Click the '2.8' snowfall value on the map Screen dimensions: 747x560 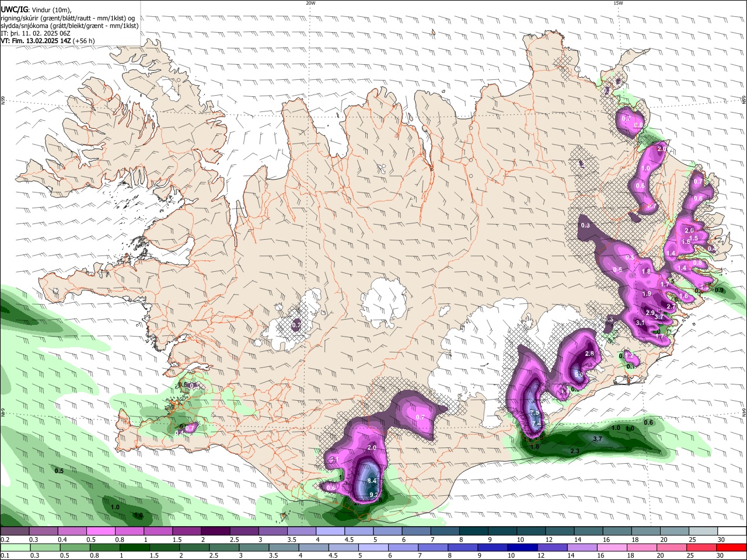[x=589, y=353]
